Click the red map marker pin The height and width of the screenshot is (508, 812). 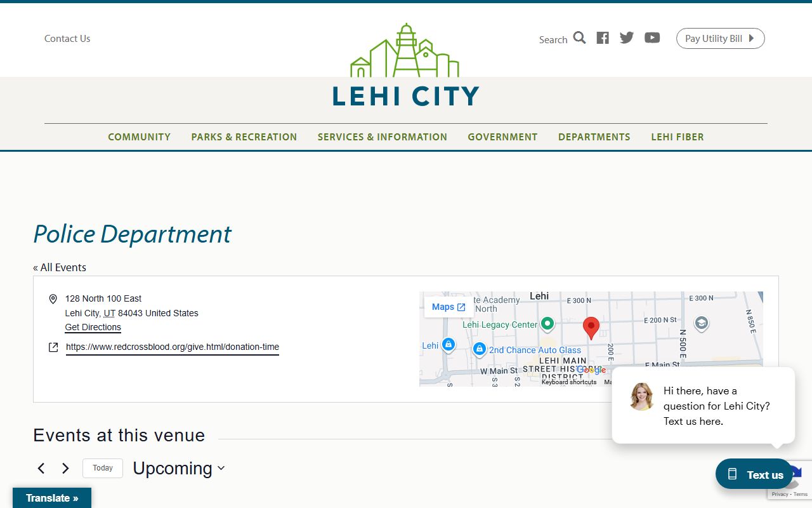(x=591, y=328)
